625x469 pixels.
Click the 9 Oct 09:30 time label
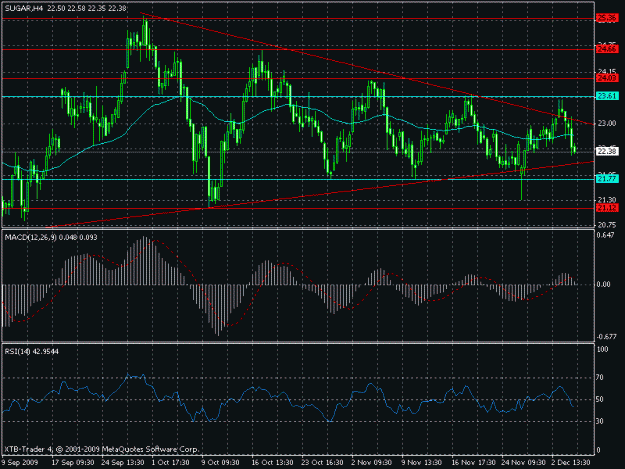coord(220,463)
